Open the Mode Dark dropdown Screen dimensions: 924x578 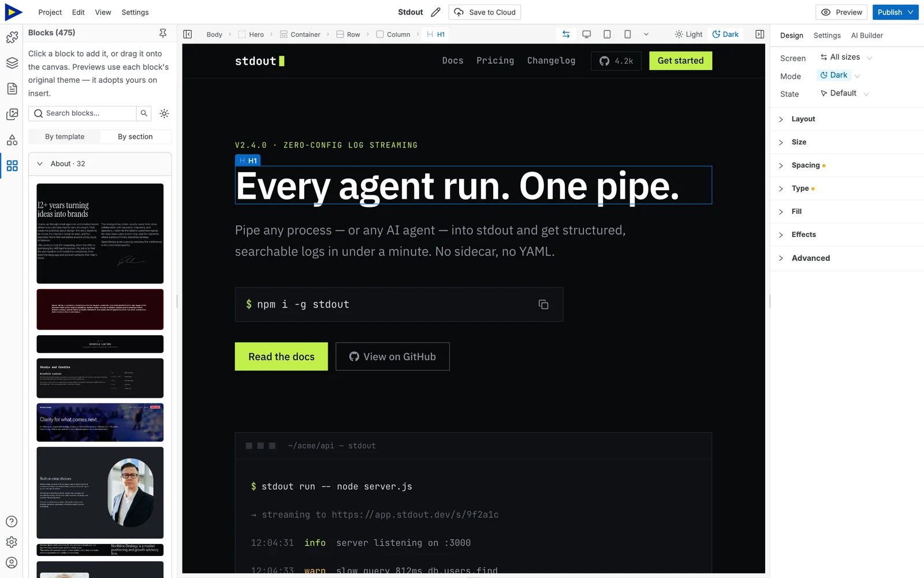(839, 75)
